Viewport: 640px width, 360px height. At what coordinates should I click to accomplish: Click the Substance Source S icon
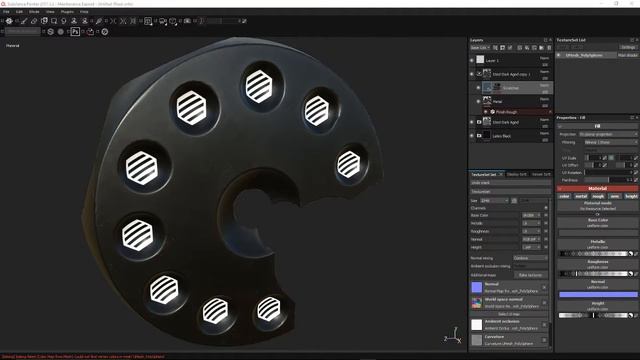[50, 31]
